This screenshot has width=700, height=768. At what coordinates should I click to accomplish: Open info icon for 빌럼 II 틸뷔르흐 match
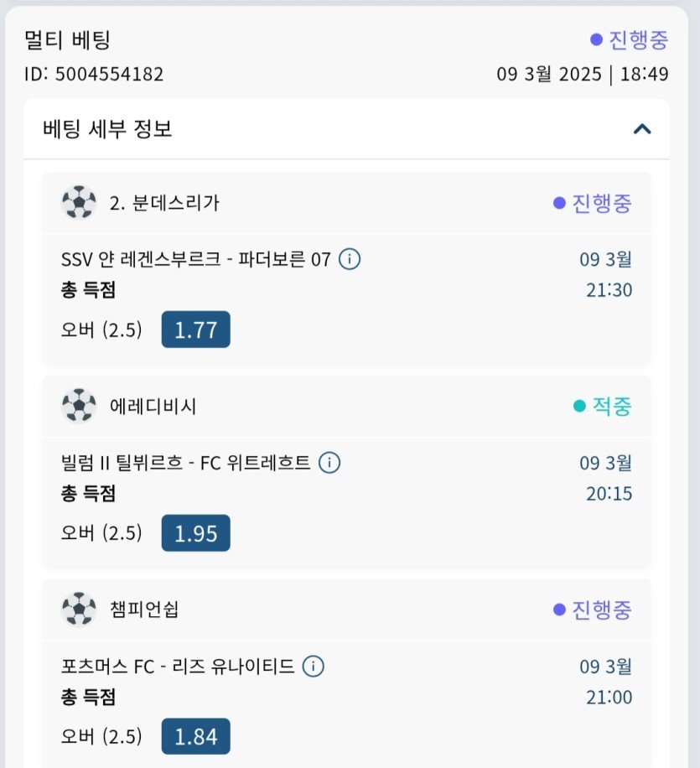pyautogui.click(x=329, y=462)
